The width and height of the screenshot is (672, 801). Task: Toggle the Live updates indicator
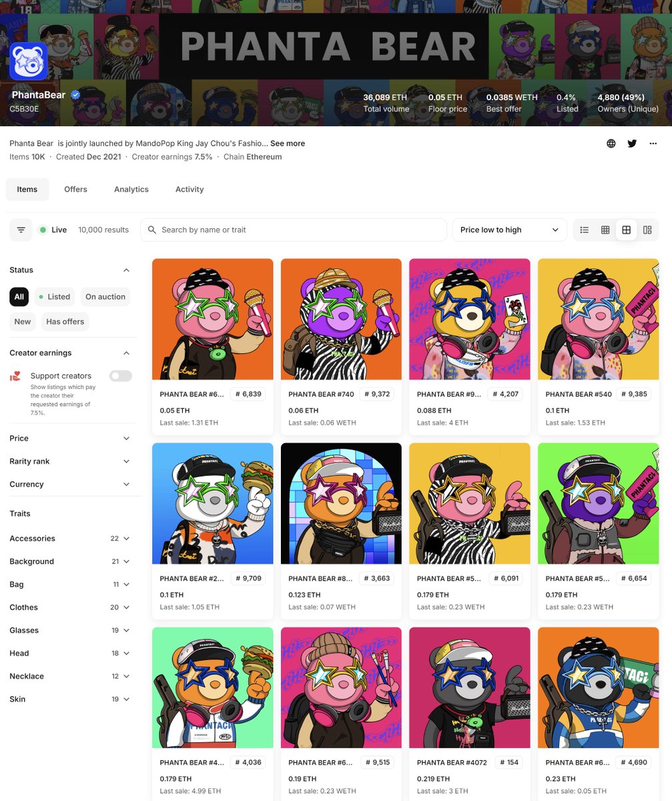tap(53, 230)
